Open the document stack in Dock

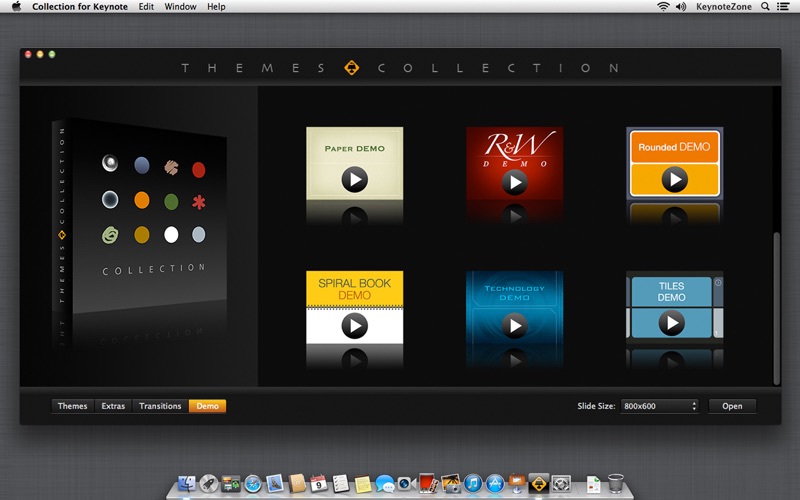coord(593,484)
